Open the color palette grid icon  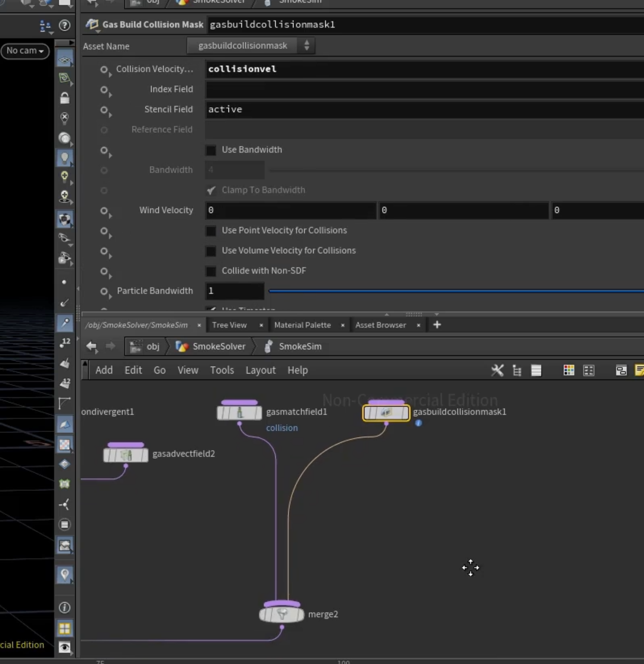click(x=569, y=371)
